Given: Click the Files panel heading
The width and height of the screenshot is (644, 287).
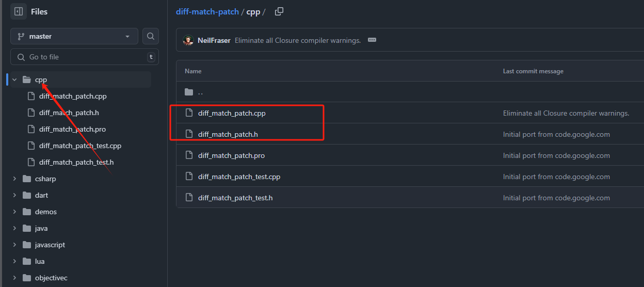Looking at the screenshot, I should point(39,11).
